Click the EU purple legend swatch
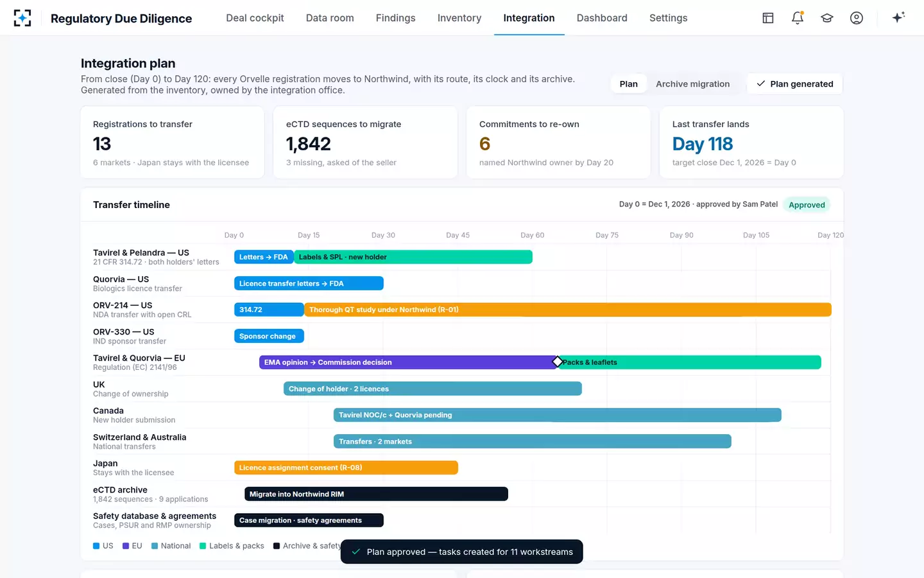924x578 pixels. [x=126, y=546]
